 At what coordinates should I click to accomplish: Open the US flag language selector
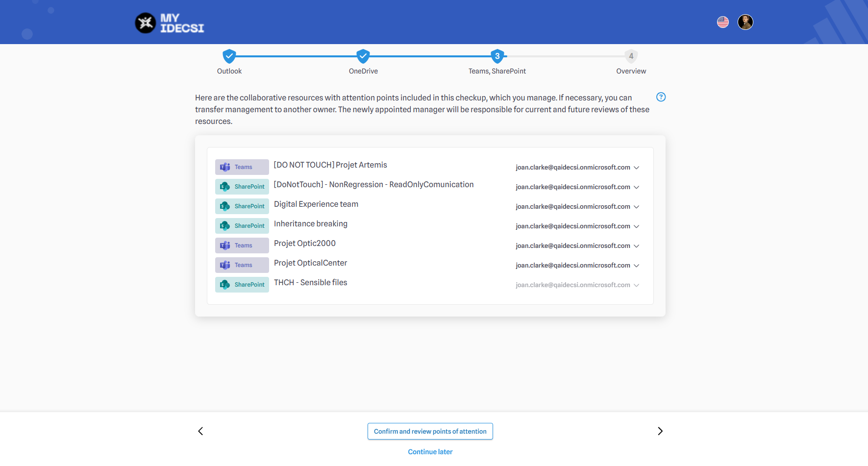pos(722,22)
